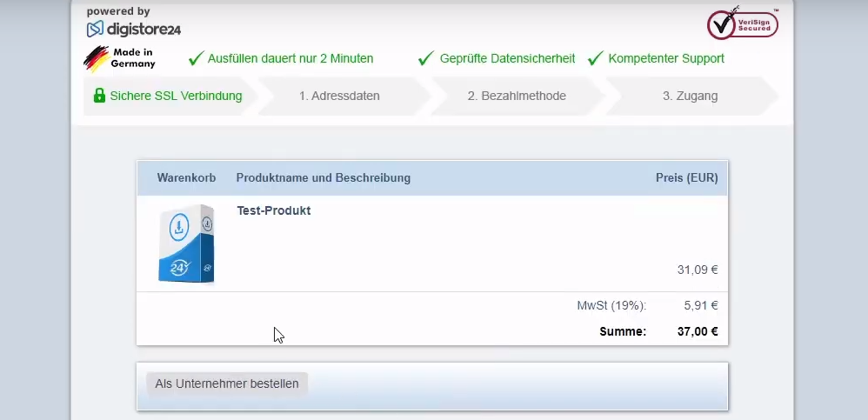Click the digistore24 logo

click(133, 29)
